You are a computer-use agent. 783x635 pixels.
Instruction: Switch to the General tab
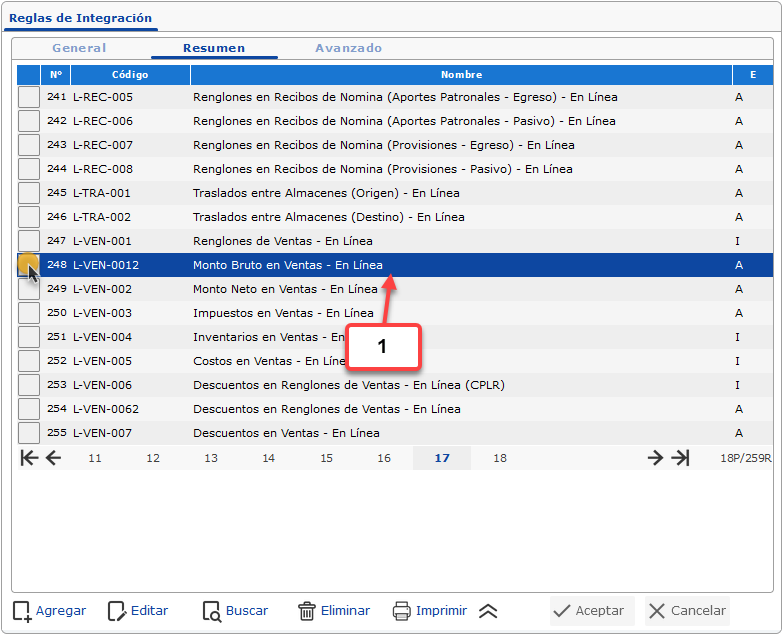(x=79, y=48)
